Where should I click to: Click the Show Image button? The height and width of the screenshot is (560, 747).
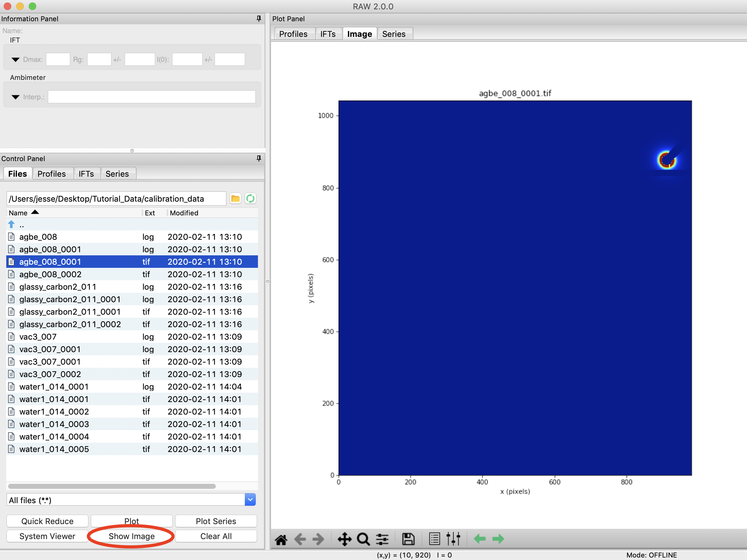[132, 536]
